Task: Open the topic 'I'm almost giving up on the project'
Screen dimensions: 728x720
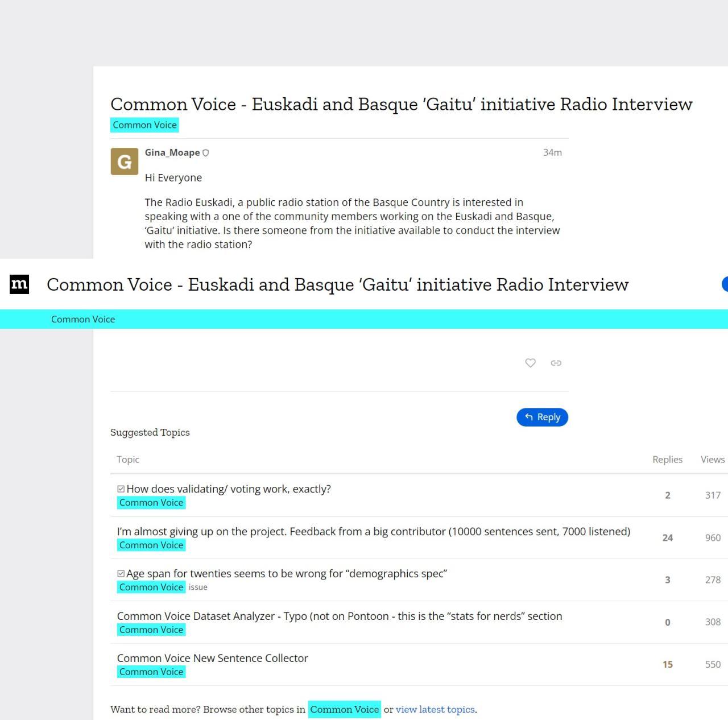Action: (374, 531)
